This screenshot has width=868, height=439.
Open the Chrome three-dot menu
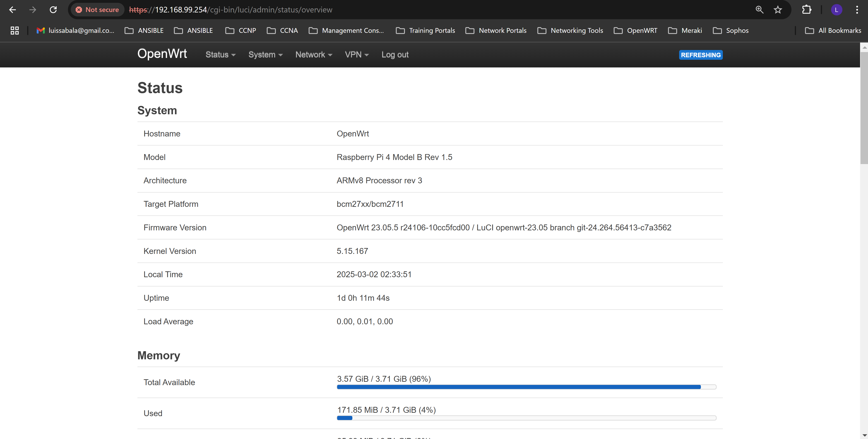pyautogui.click(x=857, y=10)
